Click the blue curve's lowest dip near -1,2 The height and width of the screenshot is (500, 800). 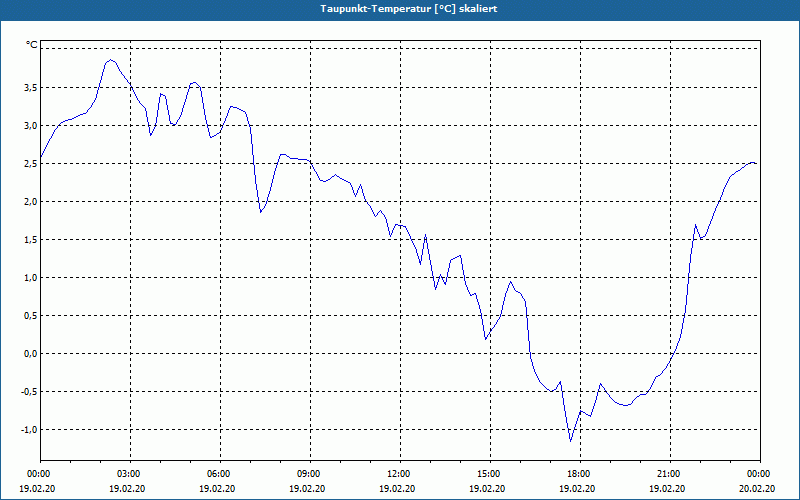pyautogui.click(x=570, y=441)
